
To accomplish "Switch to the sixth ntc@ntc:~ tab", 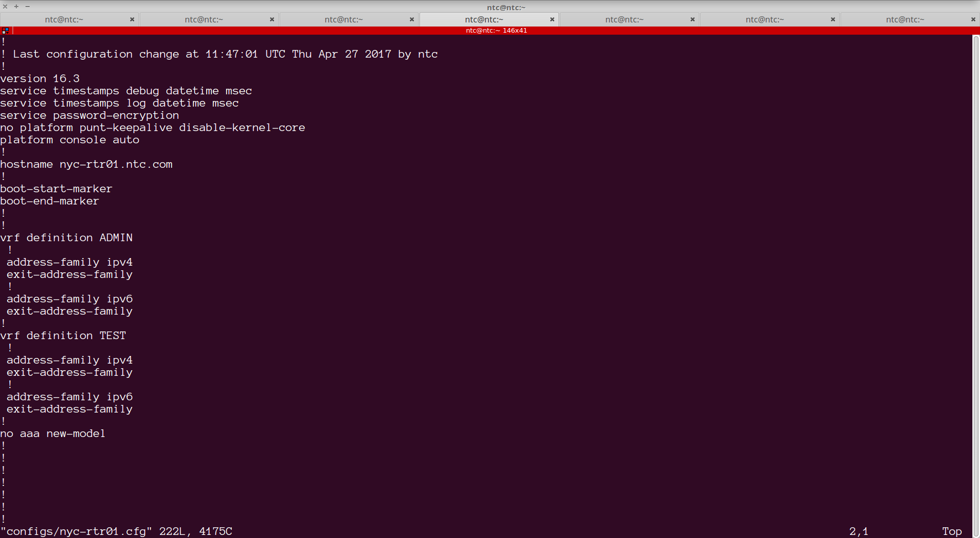I will (764, 19).
